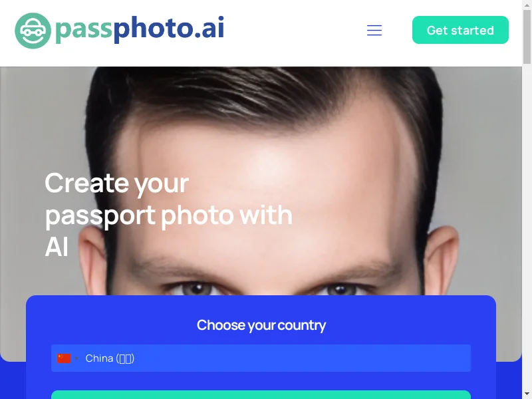The image size is (532, 399).
Task: Click the scrollbar up arrow
Action: (x=527, y=4)
